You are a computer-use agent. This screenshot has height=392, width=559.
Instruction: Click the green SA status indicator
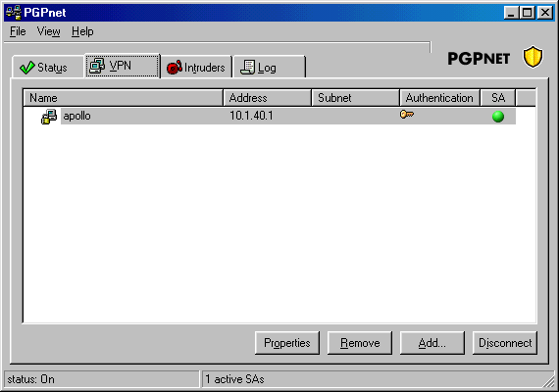point(498,117)
